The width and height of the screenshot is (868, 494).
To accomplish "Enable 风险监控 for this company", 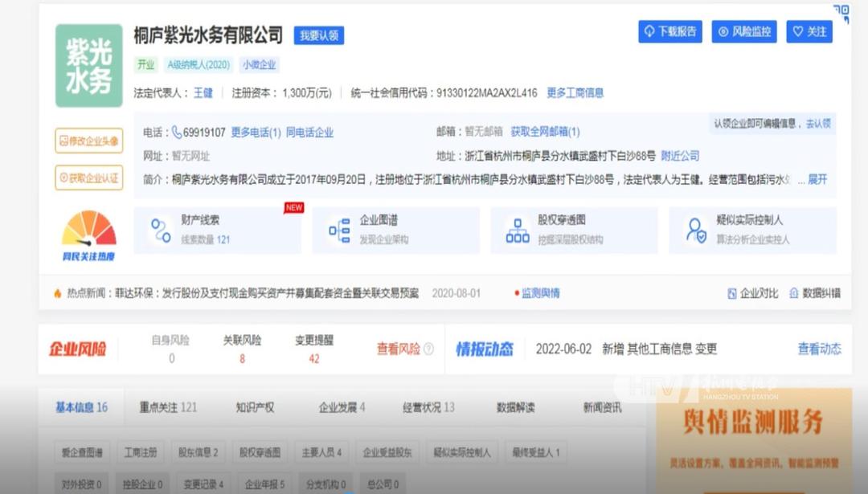I will (x=744, y=31).
